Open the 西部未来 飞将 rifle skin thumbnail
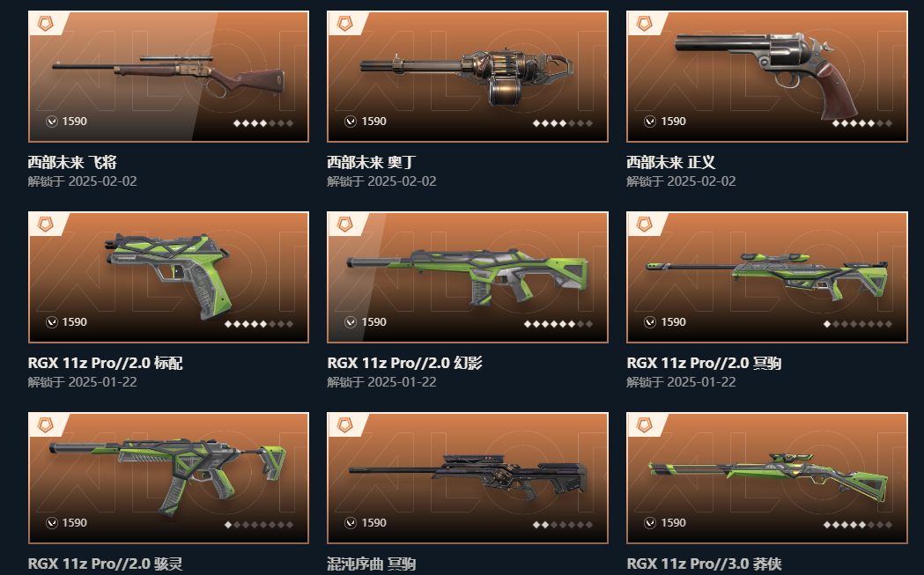 click(x=168, y=76)
